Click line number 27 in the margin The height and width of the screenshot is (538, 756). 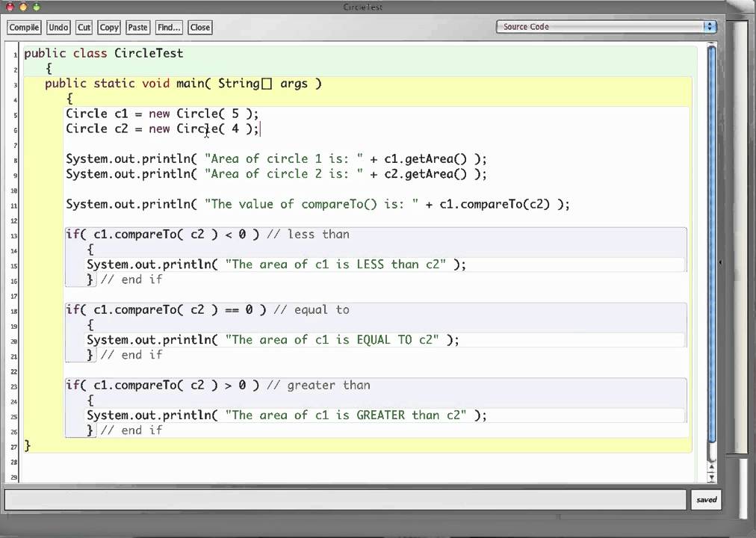point(14,447)
